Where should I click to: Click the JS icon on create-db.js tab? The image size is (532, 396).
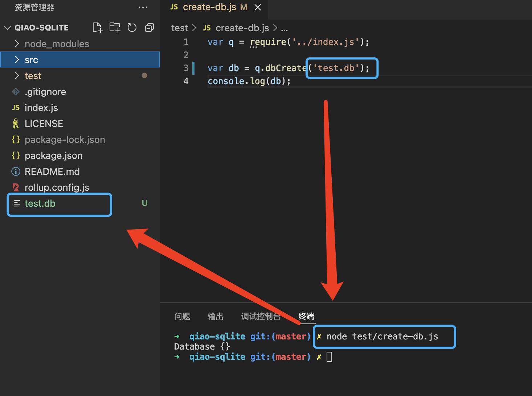tap(174, 7)
